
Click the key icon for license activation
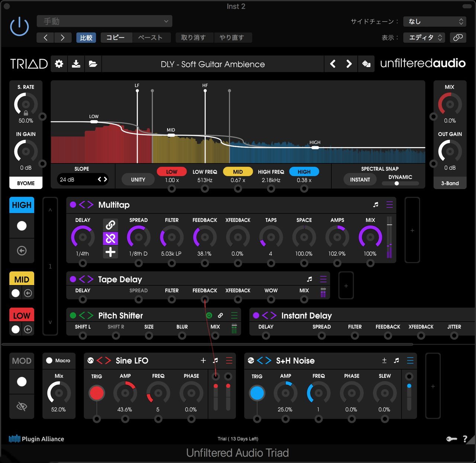click(x=451, y=439)
